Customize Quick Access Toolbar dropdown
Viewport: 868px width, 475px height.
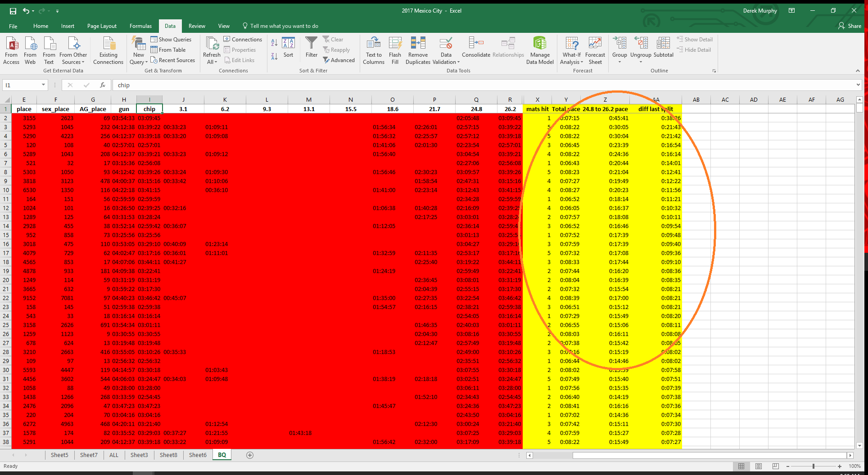click(x=57, y=11)
